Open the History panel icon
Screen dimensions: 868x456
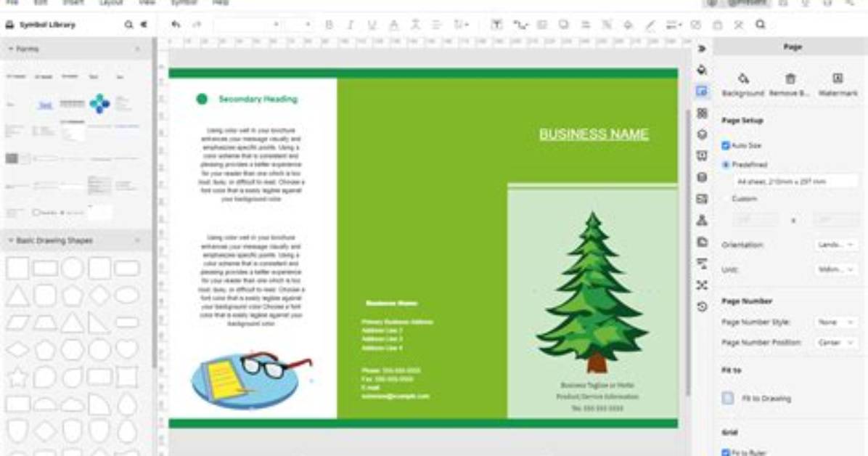pos(702,306)
